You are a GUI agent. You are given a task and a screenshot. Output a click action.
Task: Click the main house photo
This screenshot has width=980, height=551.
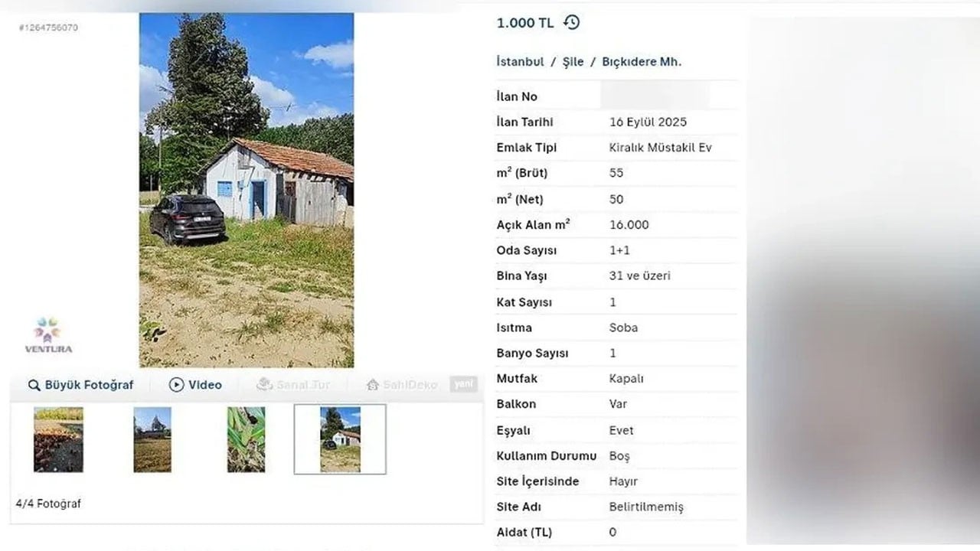pyautogui.click(x=247, y=190)
